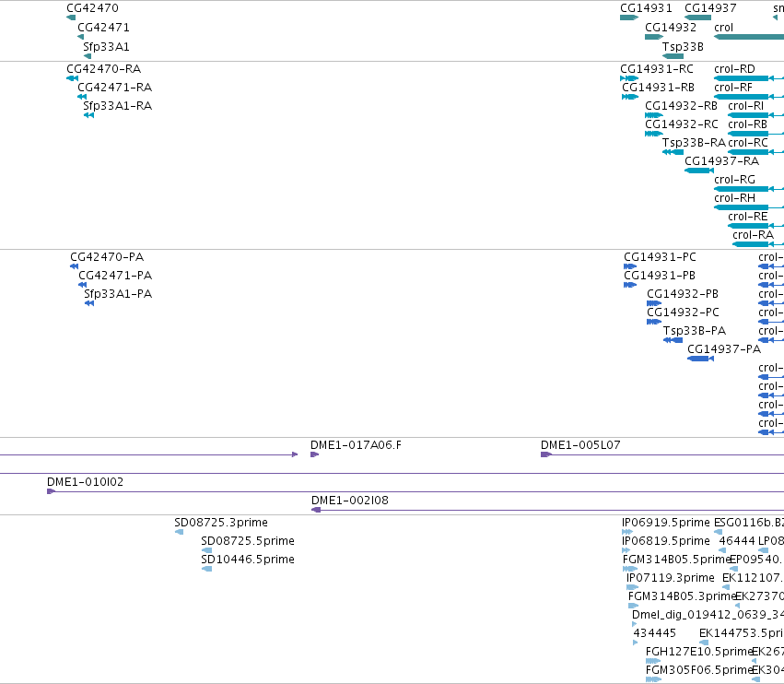Image resolution: width=784 pixels, height=684 pixels.
Task: Click the FGH127E10.5prime EST glyph
Action: tap(653, 661)
